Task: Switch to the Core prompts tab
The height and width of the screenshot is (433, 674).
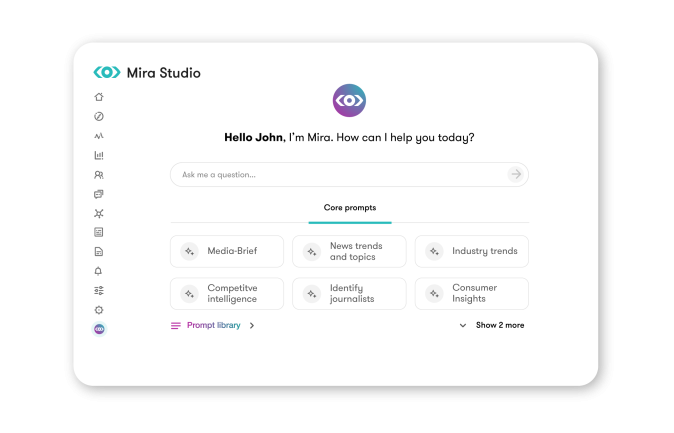Action: [350, 208]
